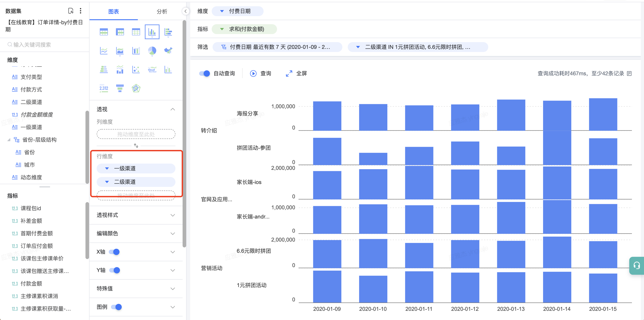Toggle the 图例 legend switch
The image size is (644, 320).
coord(116,307)
